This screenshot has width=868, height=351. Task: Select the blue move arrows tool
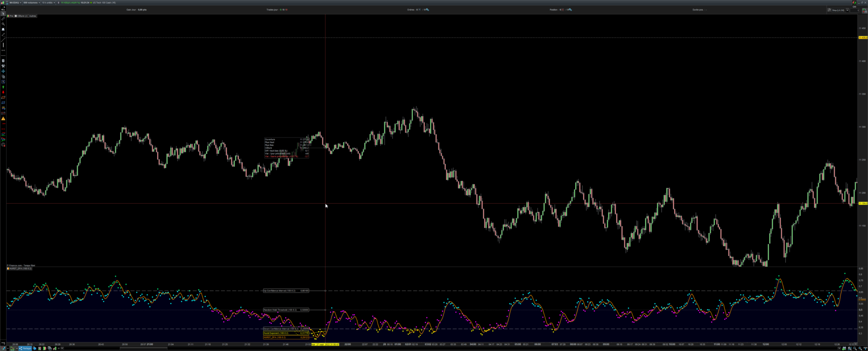3,71
